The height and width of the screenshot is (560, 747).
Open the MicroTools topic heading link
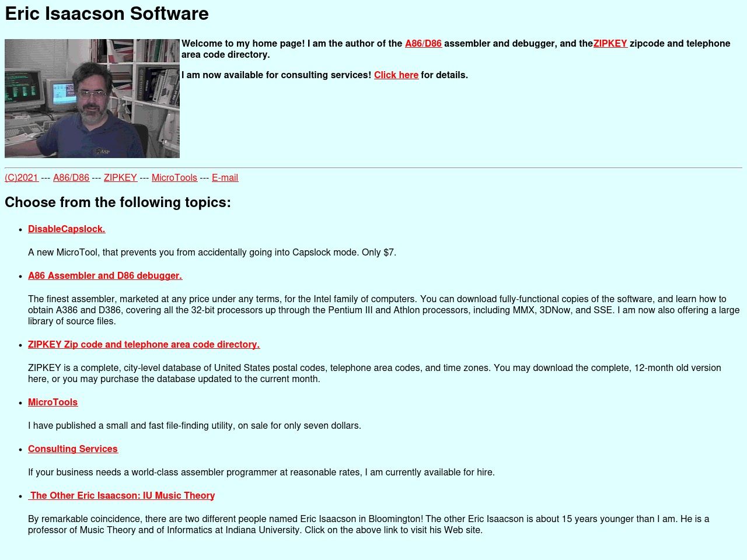point(53,402)
